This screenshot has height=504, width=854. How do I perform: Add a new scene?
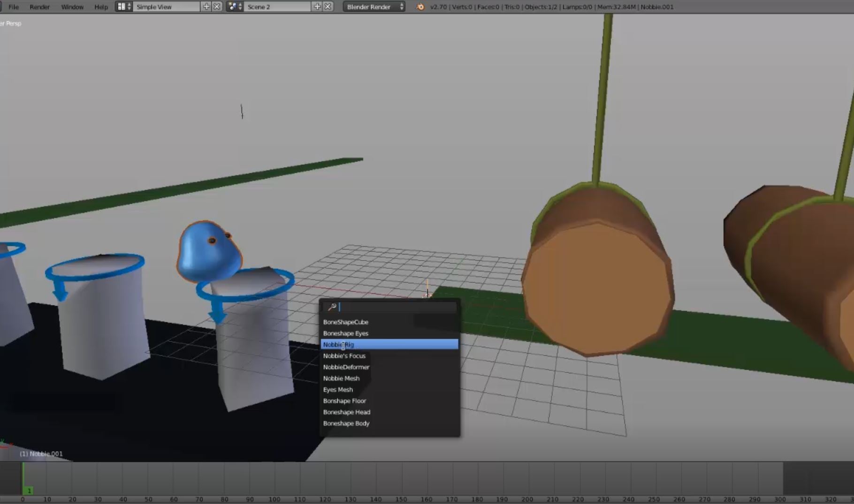317,7
